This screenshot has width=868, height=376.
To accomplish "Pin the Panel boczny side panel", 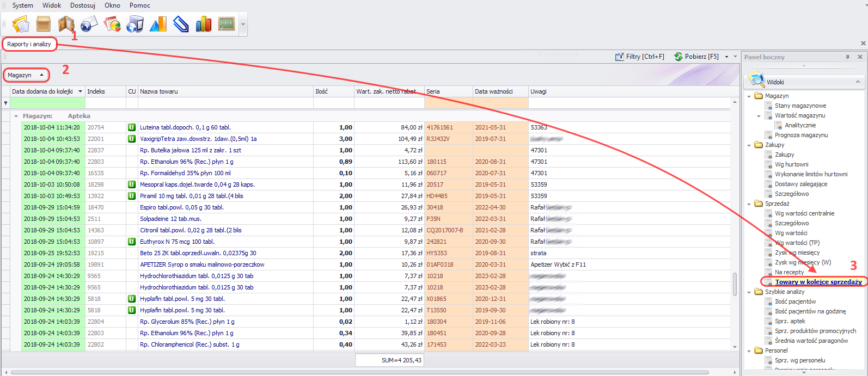I will point(847,57).
